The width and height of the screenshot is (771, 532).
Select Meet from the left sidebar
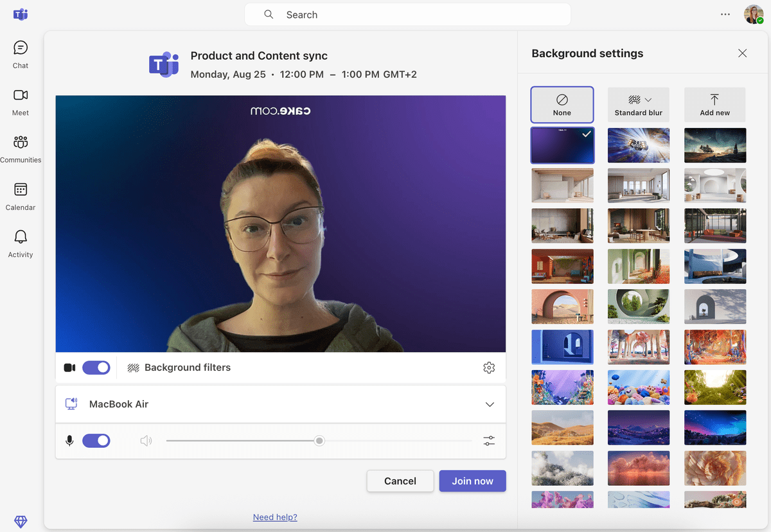20,101
